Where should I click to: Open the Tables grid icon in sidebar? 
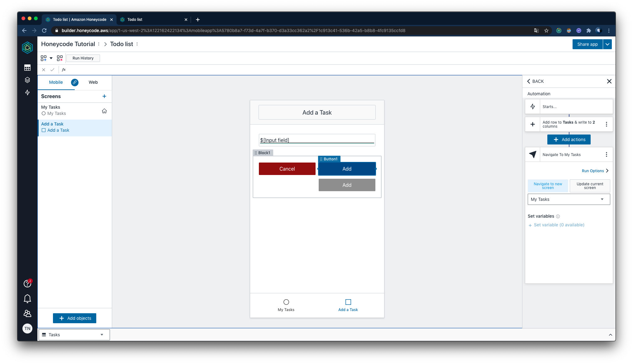(27, 68)
